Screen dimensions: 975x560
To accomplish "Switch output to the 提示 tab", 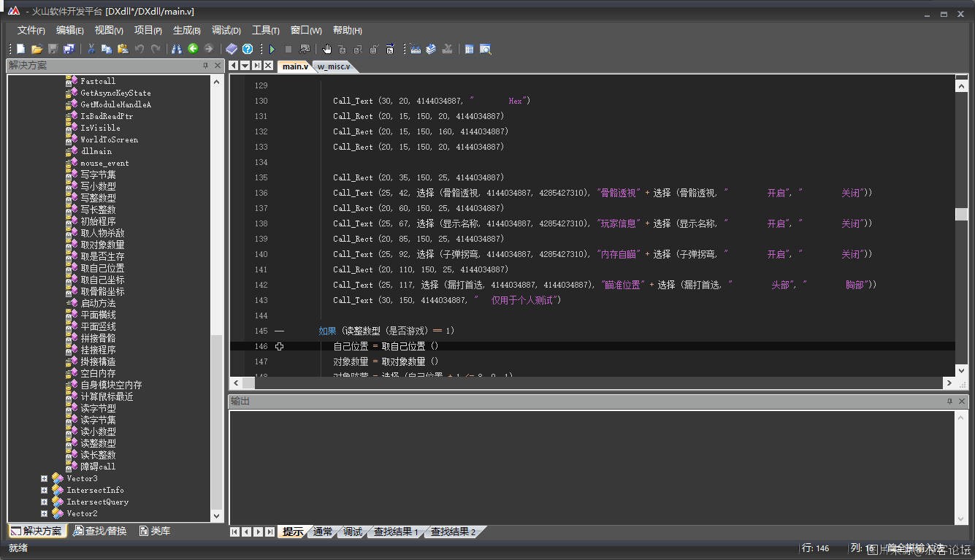I will (x=293, y=532).
